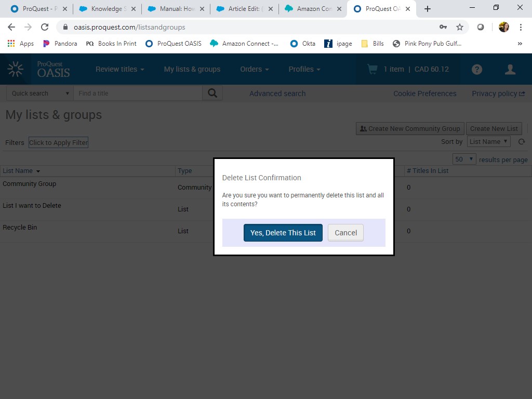532x399 pixels.
Task: Click Create New Community Group button
Action: [x=409, y=129]
